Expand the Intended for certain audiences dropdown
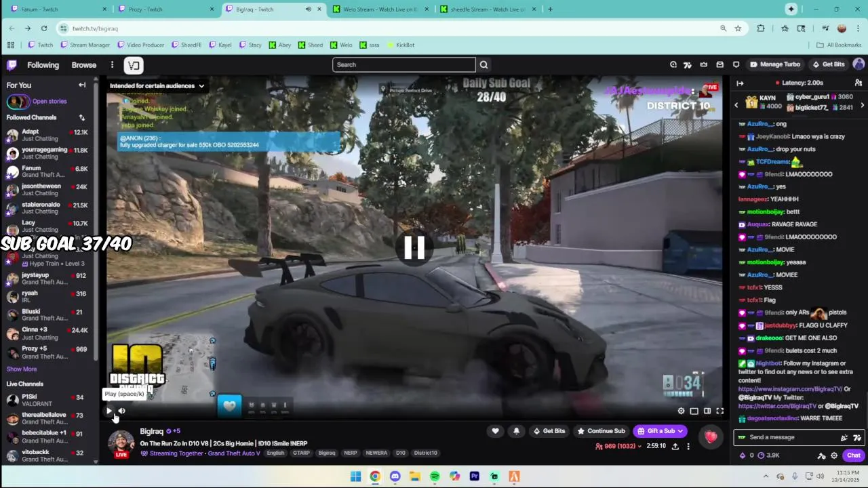This screenshot has width=868, height=488. (157, 86)
